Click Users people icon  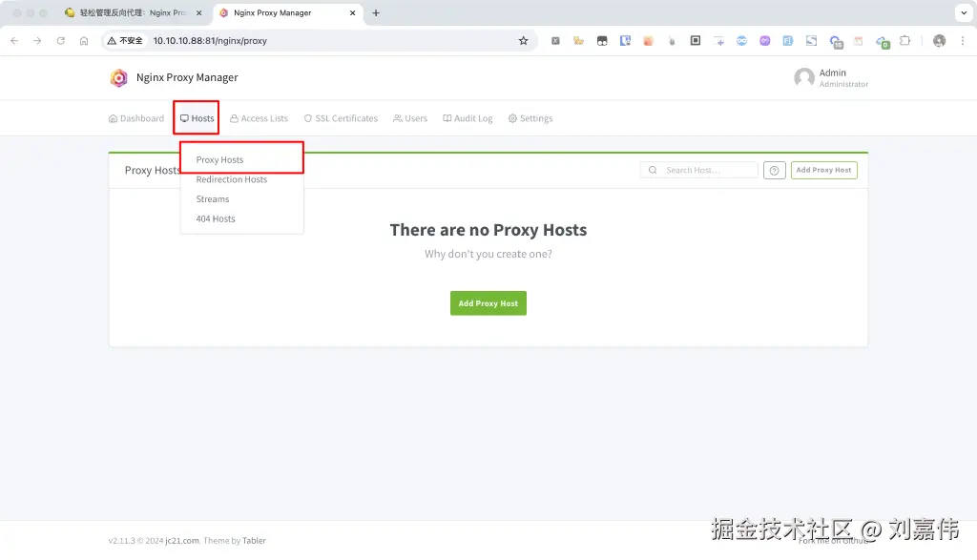pos(398,118)
